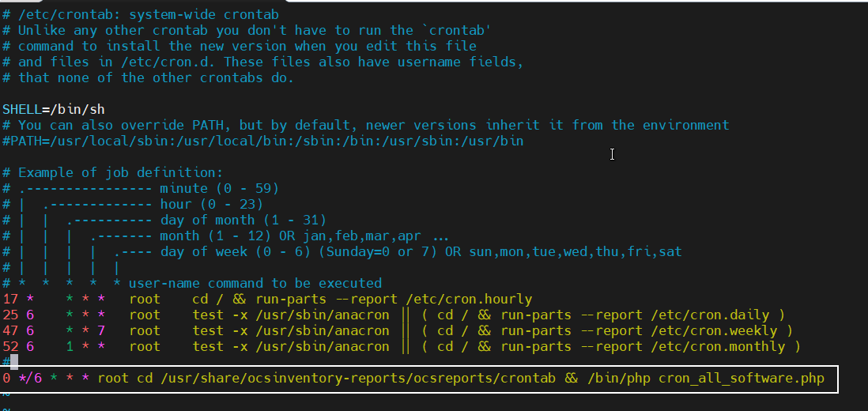Click 'root' user field in cron.hourly line
This screenshot has height=411, width=868.
point(145,300)
